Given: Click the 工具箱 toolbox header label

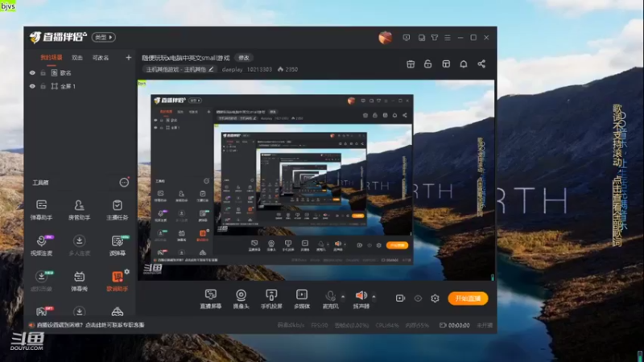Looking at the screenshot, I should click(41, 183).
